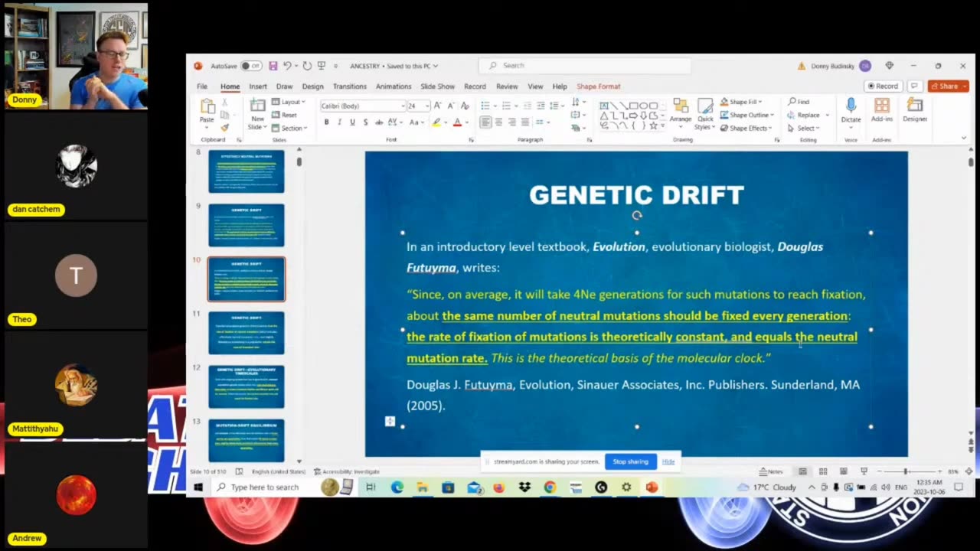Screen dimensions: 980x551
Task: Insert numbered list
Action: point(507,106)
